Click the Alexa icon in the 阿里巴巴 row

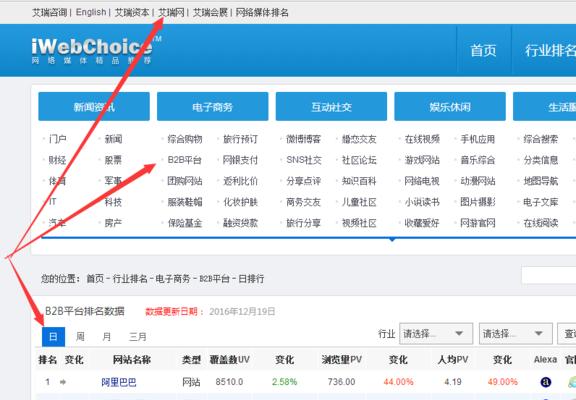click(546, 382)
